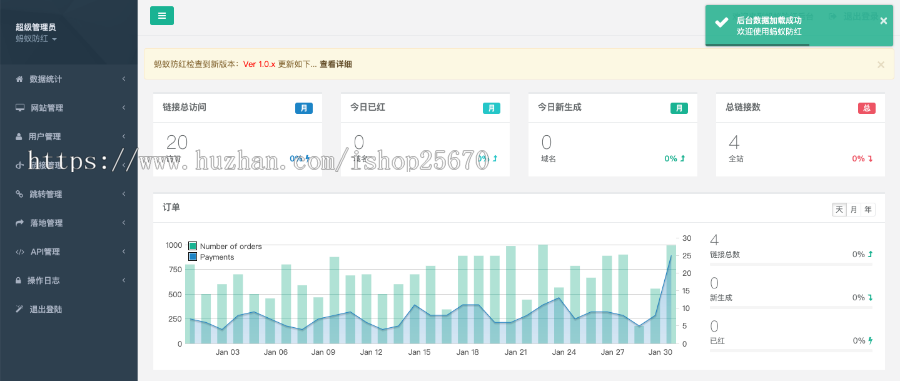Click the 已红 progress bar
Image resolution: width=900 pixels, height=381 pixels.
791,351
